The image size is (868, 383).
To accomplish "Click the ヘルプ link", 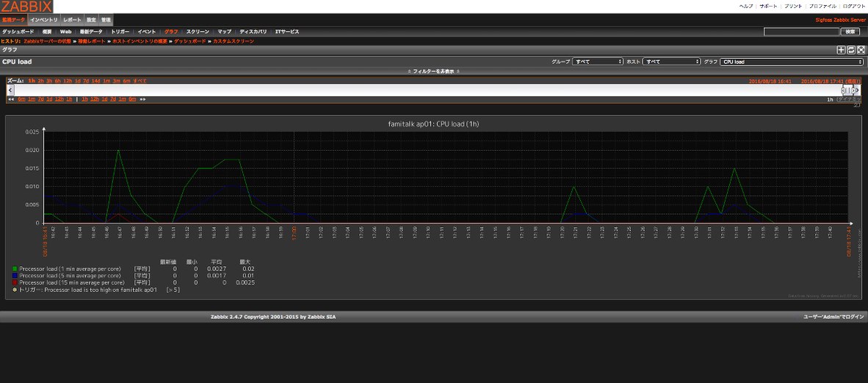I will pos(746,6).
